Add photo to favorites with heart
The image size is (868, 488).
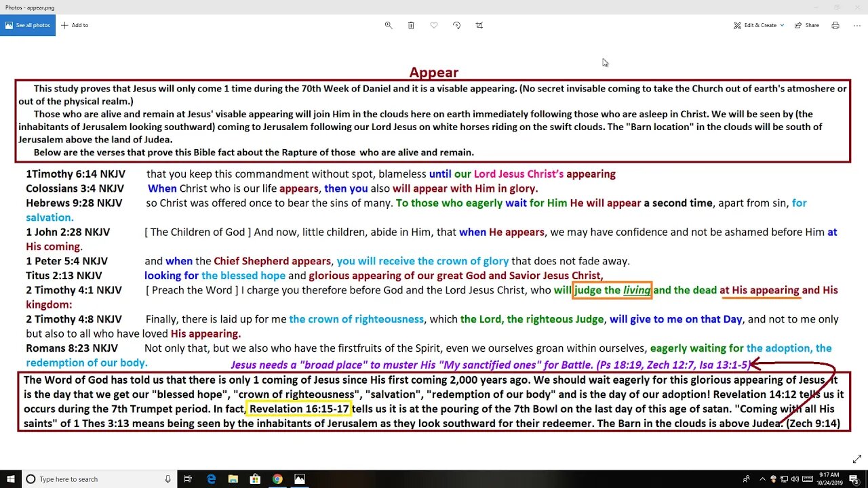tap(434, 25)
